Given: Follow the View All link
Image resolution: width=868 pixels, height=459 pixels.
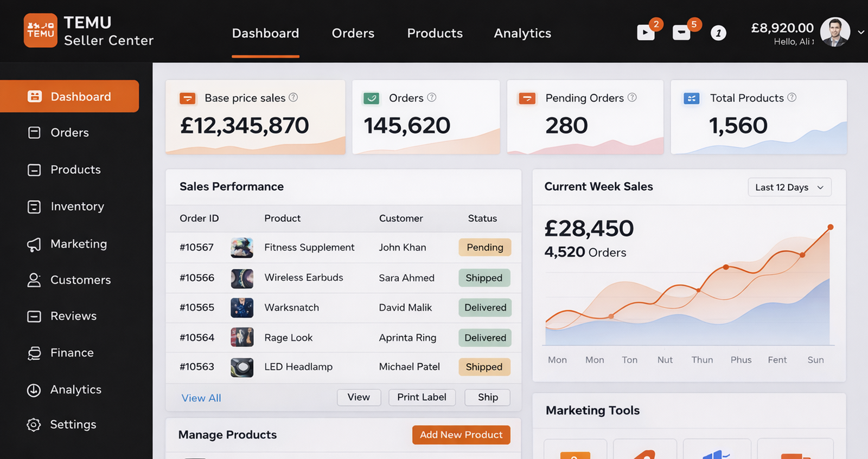Looking at the screenshot, I should [201, 398].
